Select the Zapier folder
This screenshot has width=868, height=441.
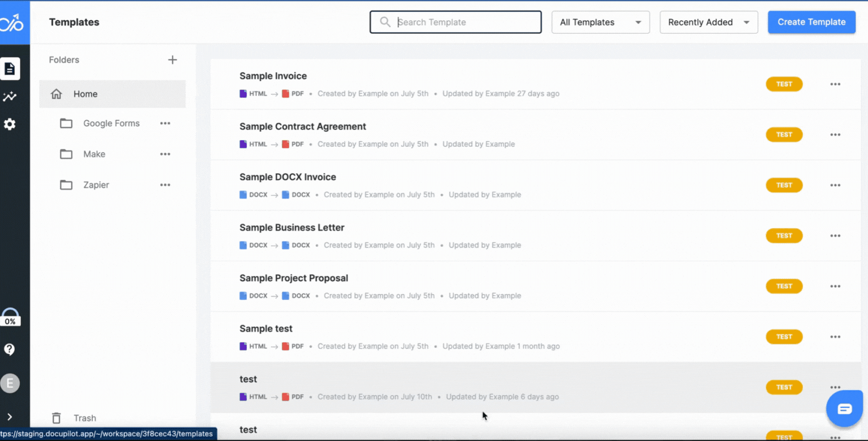click(96, 185)
